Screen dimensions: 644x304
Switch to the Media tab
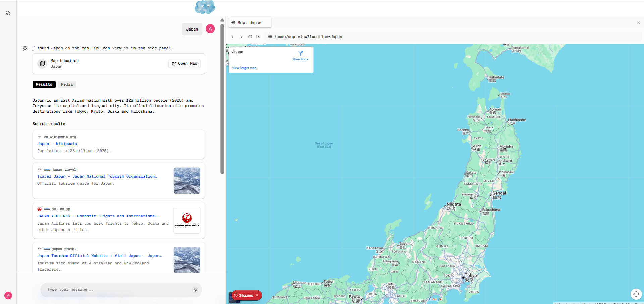67,84
